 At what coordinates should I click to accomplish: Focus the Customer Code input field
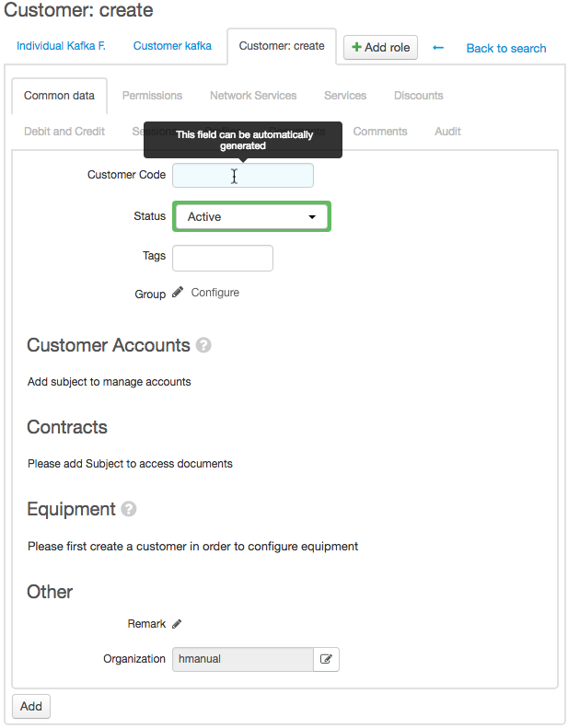[x=243, y=176]
